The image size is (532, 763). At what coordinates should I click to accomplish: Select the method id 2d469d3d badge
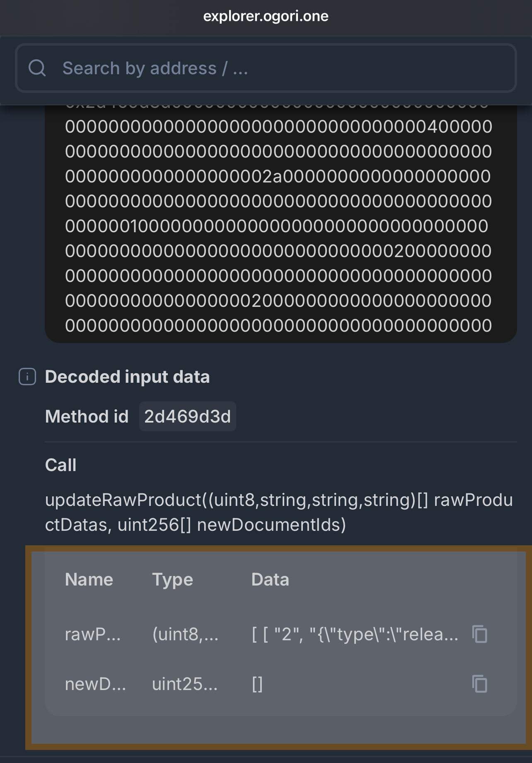(187, 416)
